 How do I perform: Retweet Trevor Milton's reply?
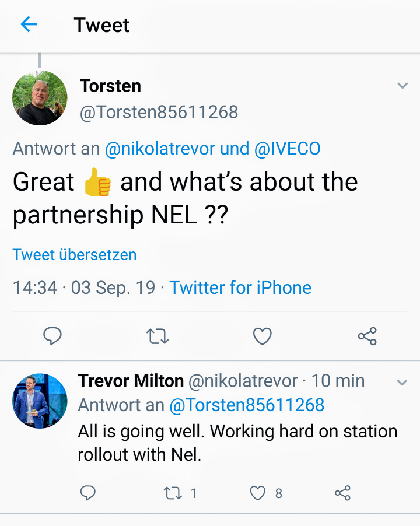tap(173, 493)
